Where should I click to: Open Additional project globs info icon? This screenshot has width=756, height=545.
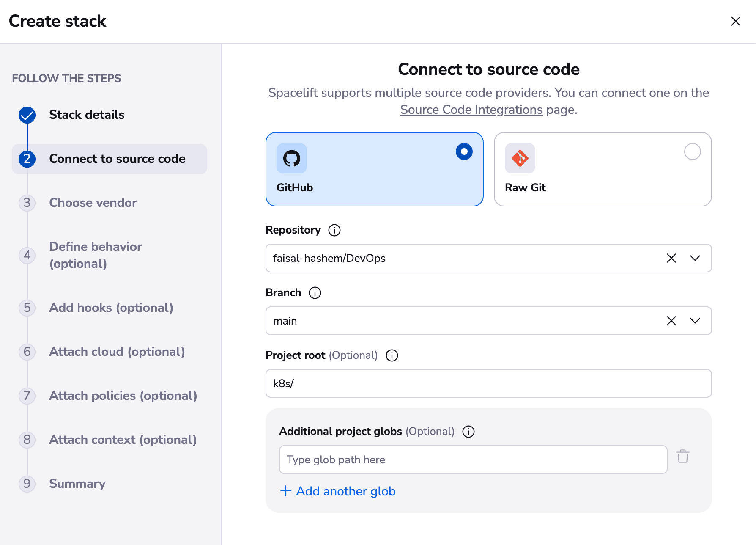pos(468,432)
